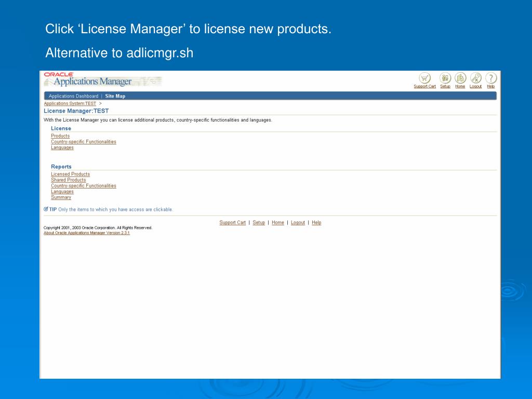The height and width of the screenshot is (399, 532).
Task: Open Languages report under Reports
Action: [x=62, y=191]
